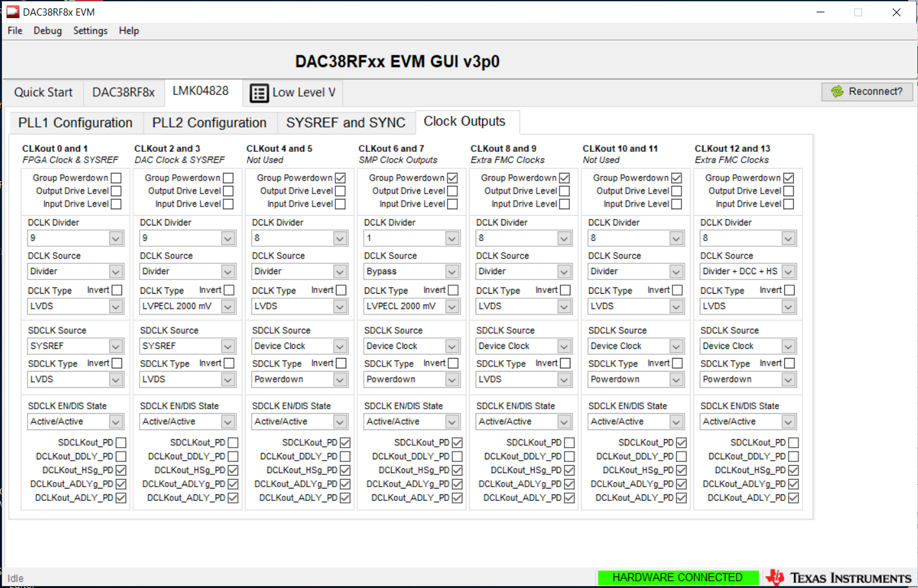Open the PLL2 Configuration tab
Image resolution: width=918 pixels, height=588 pixels.
(209, 123)
